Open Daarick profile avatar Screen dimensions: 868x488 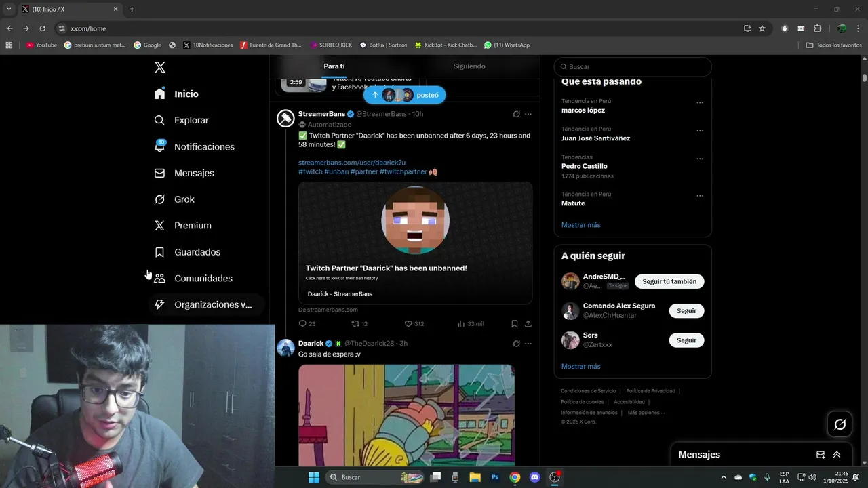pyautogui.click(x=285, y=348)
